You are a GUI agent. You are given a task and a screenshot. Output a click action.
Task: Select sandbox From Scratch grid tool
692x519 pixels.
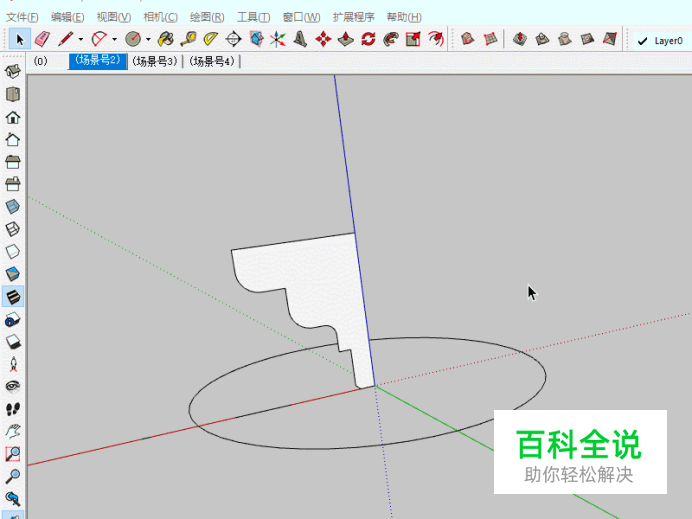[x=490, y=39]
